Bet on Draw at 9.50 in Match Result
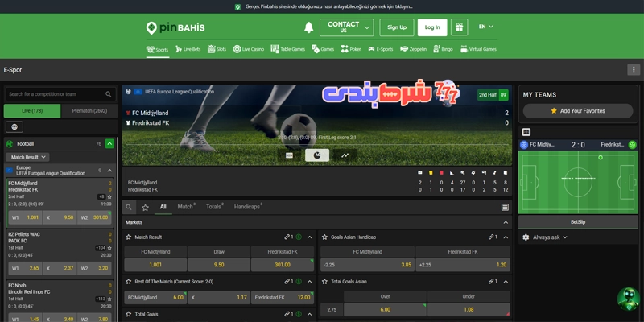This screenshot has width=644, height=322. coord(219,265)
